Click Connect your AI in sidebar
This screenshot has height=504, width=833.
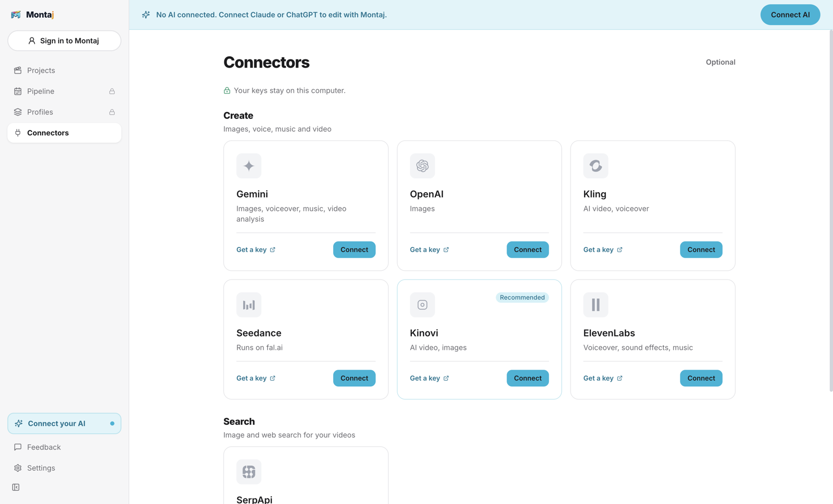coord(65,423)
